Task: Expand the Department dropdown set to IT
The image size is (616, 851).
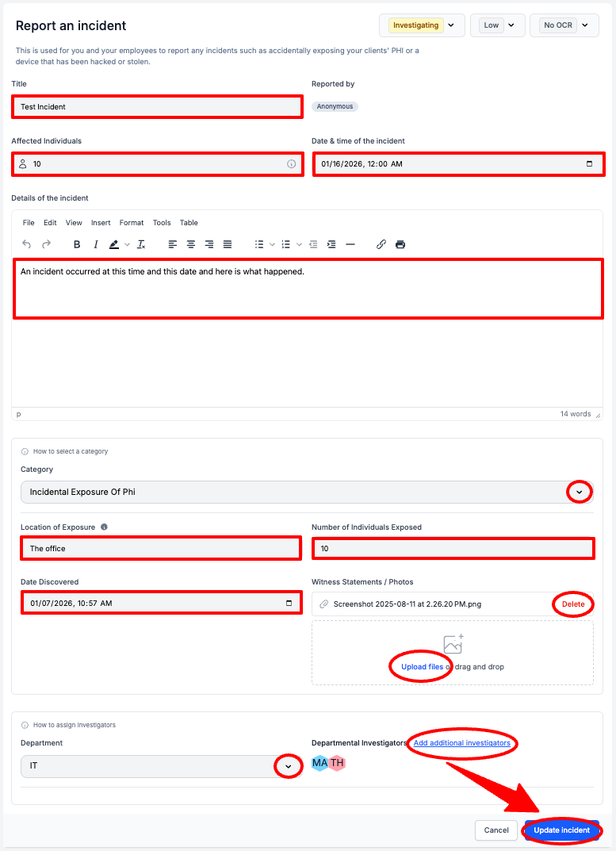Action: point(161,766)
